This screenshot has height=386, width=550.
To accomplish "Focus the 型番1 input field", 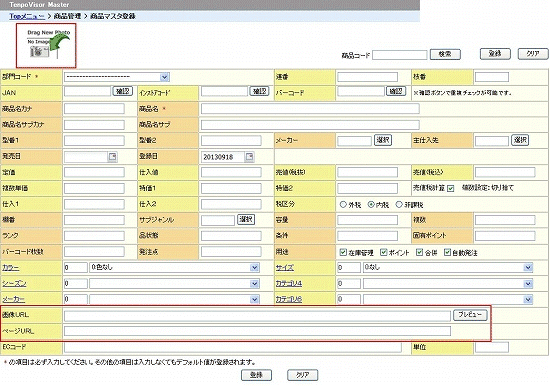I will click(94, 141).
